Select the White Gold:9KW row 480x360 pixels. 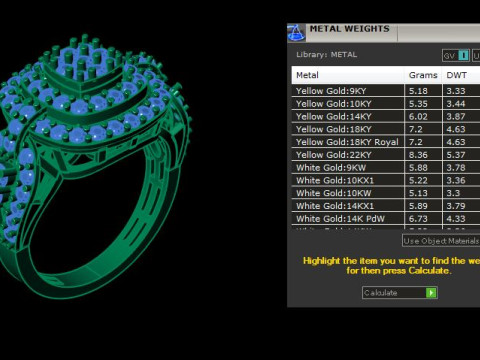(x=386, y=167)
